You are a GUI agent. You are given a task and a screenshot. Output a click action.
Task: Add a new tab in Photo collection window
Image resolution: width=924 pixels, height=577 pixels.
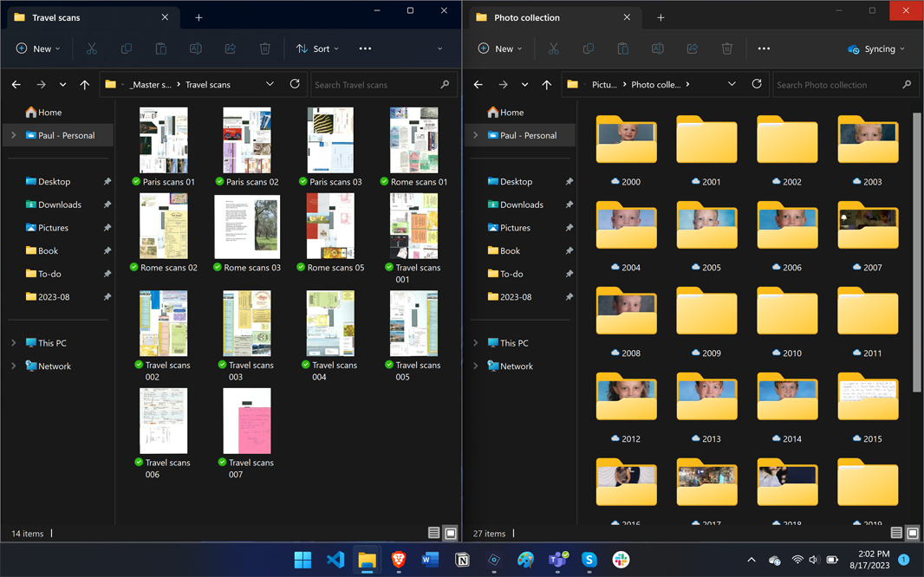point(660,17)
